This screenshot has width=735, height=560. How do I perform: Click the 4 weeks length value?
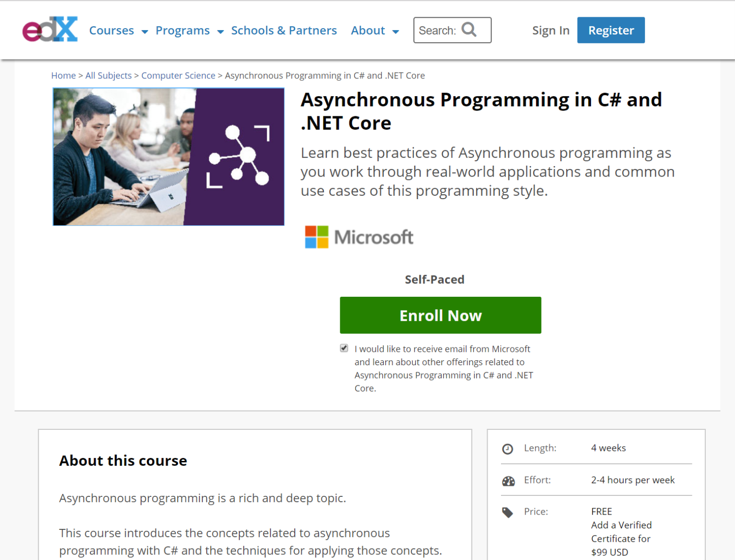608,448
